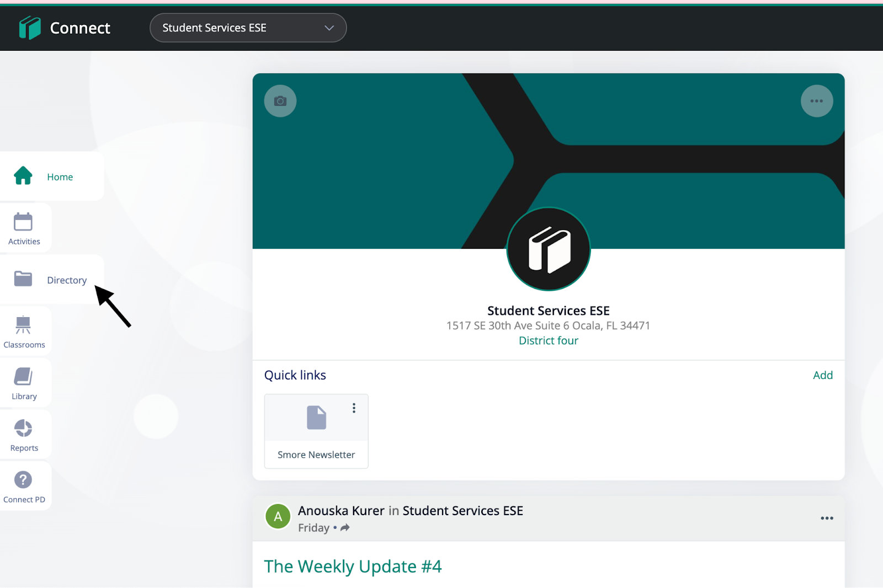
Task: Click the Quick links heading
Action: coord(295,375)
